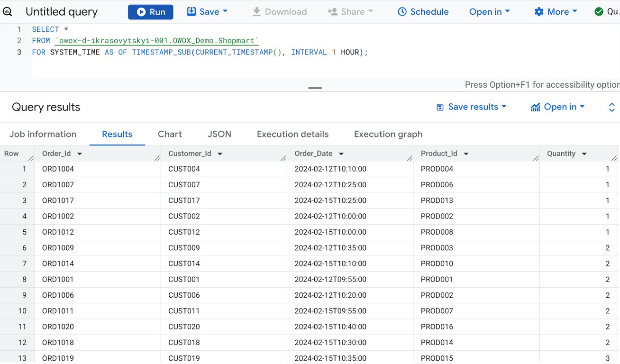
Task: Open the Save results dropdown
Action: tap(471, 107)
